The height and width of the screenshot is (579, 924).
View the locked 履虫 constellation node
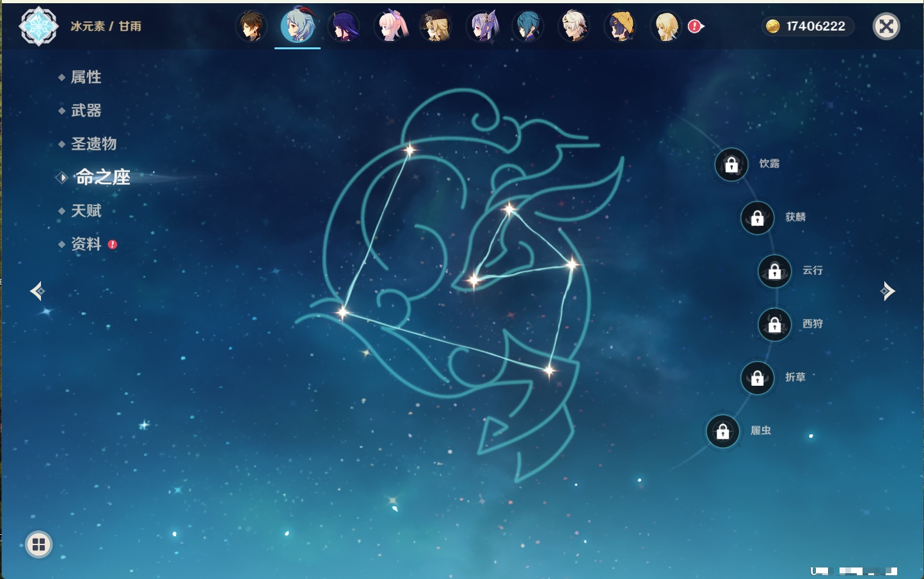(722, 432)
